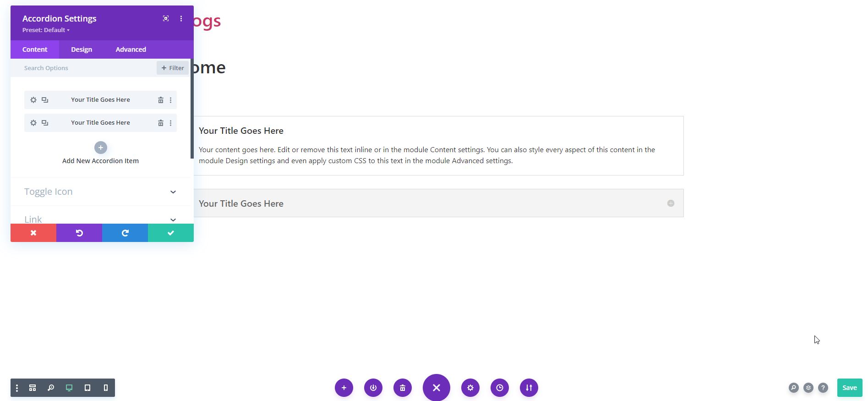Click the plus toggle icon of closed accordion
The image size is (868, 401).
671,203
